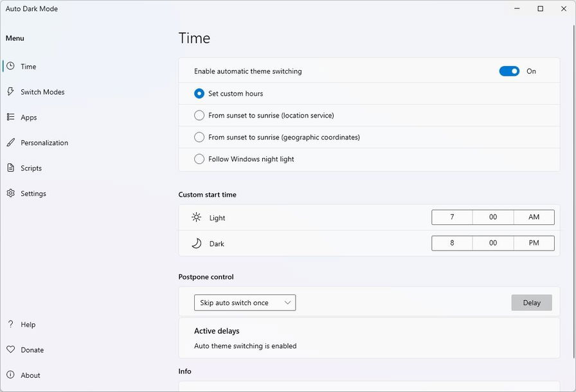Open the Skip auto switch once dropdown

(x=245, y=303)
